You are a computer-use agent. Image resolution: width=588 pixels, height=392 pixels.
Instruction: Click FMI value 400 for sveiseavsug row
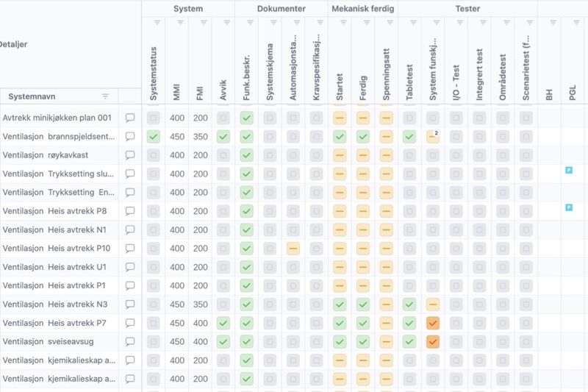point(200,341)
